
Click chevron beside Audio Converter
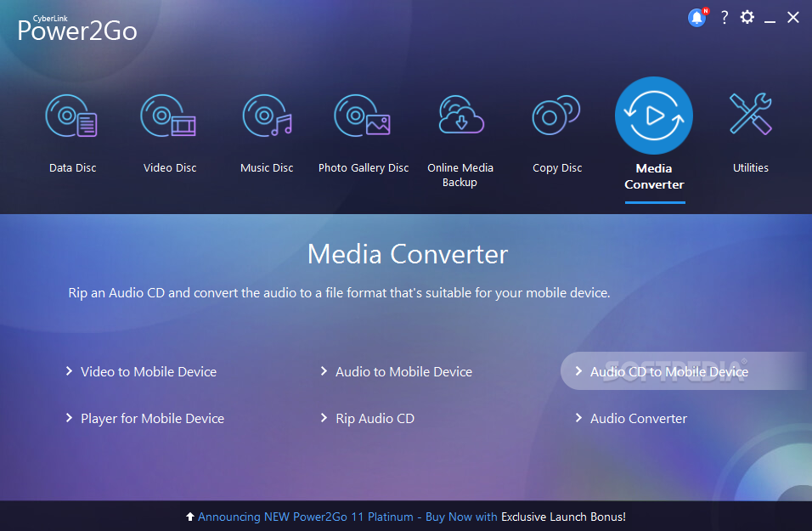click(578, 417)
